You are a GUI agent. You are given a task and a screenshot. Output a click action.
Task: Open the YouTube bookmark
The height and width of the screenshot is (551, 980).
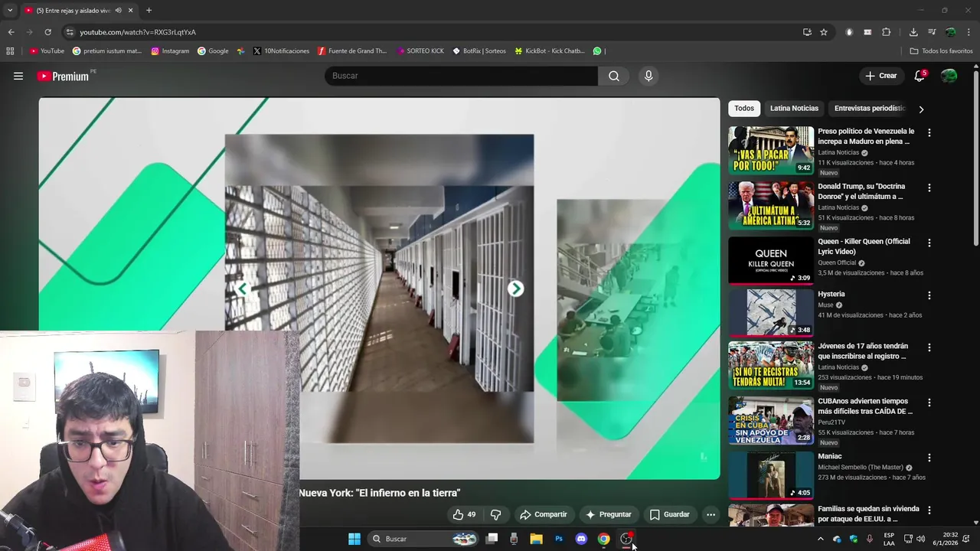click(x=47, y=51)
